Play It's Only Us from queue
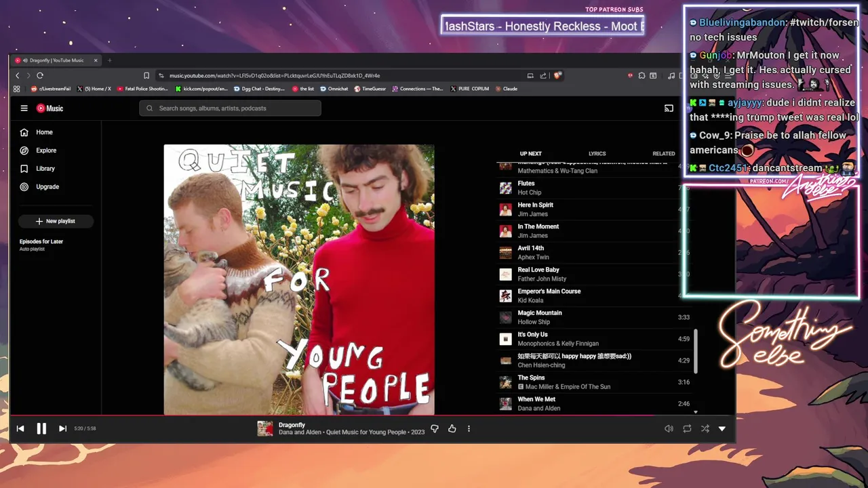The image size is (868, 488). (x=593, y=339)
